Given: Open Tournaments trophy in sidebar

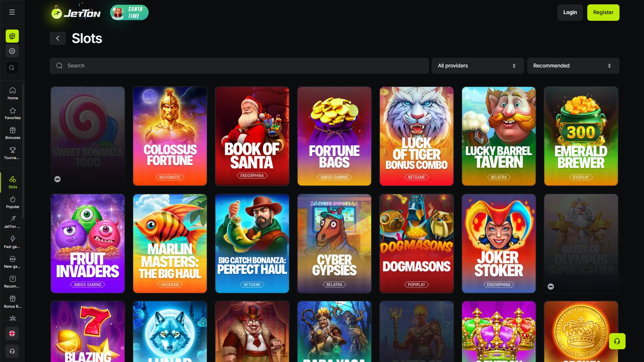Looking at the screenshot, I should click(13, 153).
